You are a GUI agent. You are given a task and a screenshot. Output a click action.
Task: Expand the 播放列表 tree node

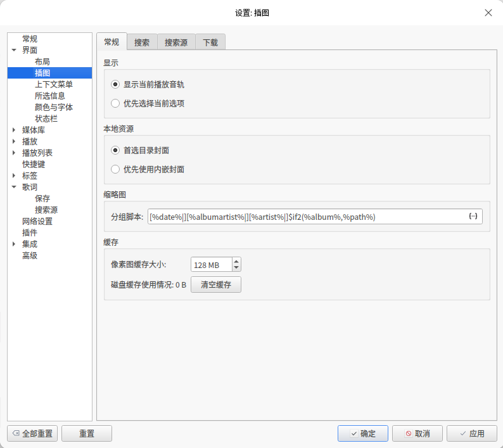point(14,153)
